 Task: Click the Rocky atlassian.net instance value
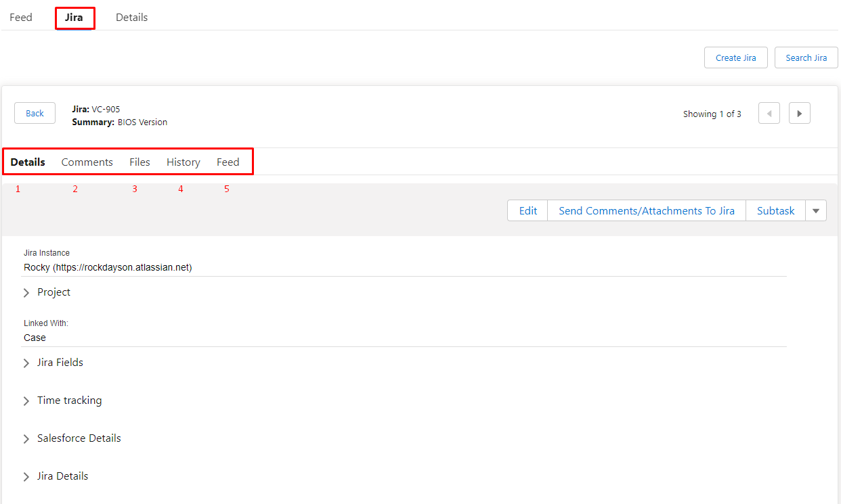[108, 267]
